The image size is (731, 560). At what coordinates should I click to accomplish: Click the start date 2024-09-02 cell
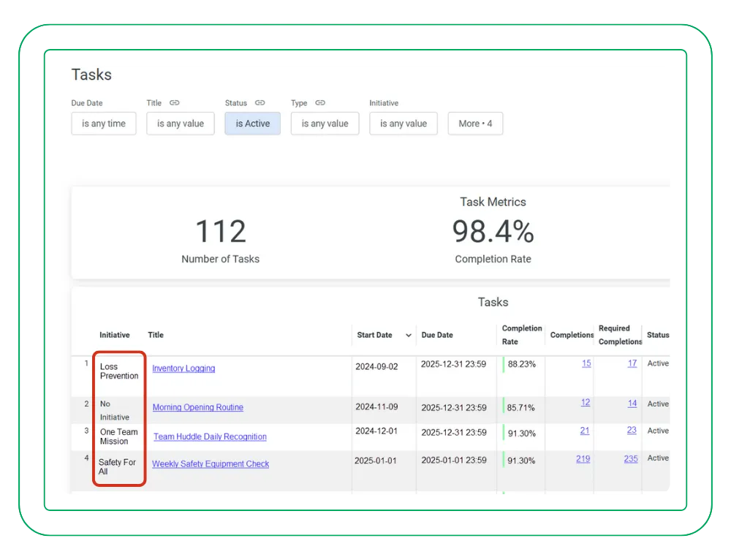[376, 367]
